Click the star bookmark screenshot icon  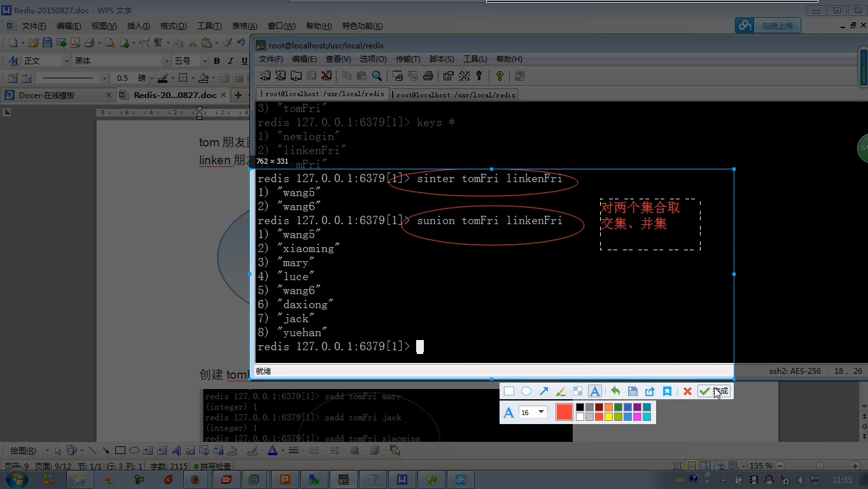667,392
